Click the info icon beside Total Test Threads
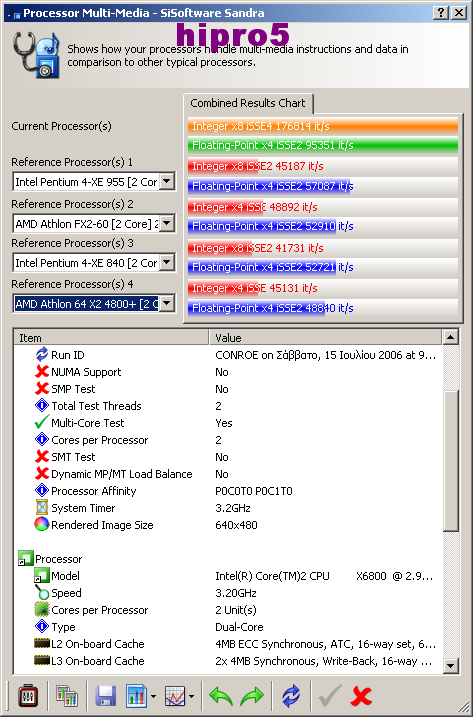The image size is (473, 717). click(x=42, y=406)
